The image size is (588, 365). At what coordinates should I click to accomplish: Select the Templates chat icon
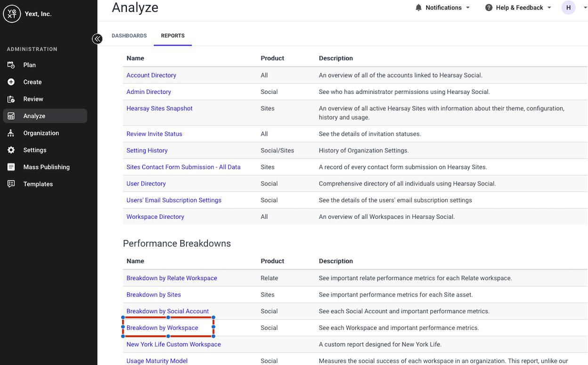11,184
